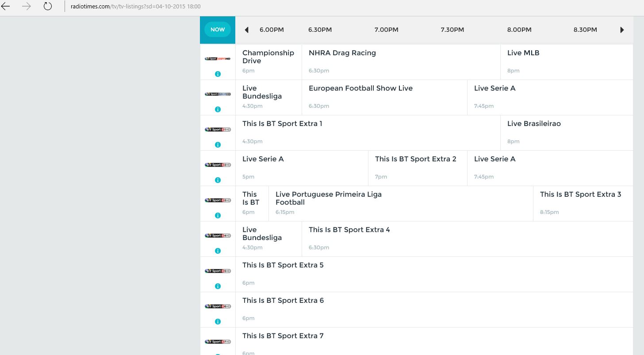644x355 pixels.
Task: Click the BT Sport Extra 2 HD channel logo
Action: point(218,165)
